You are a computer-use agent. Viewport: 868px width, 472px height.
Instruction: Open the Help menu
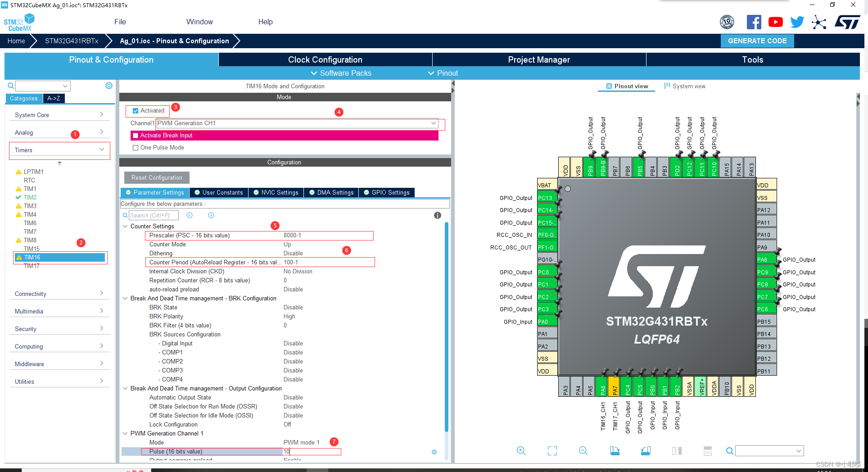click(265, 22)
